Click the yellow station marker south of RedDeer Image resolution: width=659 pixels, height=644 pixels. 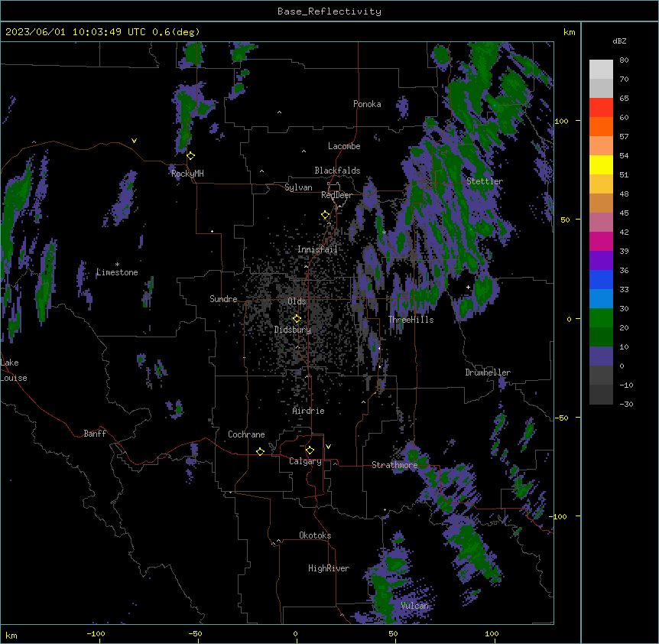pyautogui.click(x=326, y=215)
